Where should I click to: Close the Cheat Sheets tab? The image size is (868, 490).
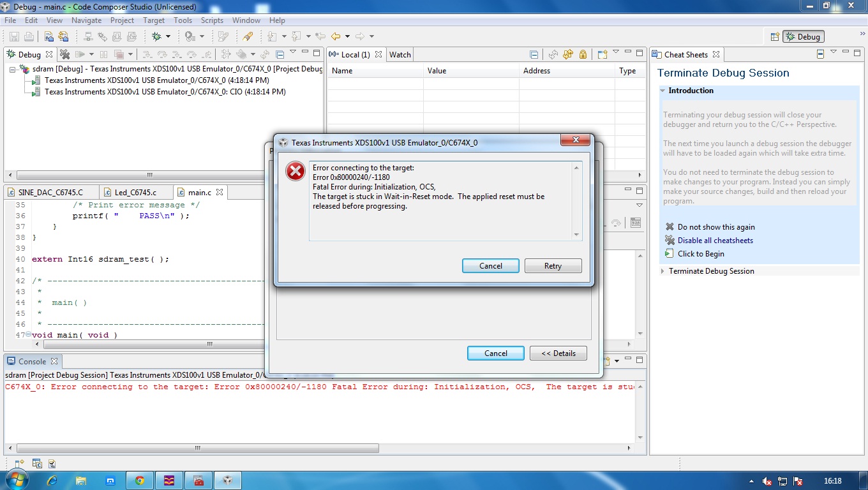(716, 55)
